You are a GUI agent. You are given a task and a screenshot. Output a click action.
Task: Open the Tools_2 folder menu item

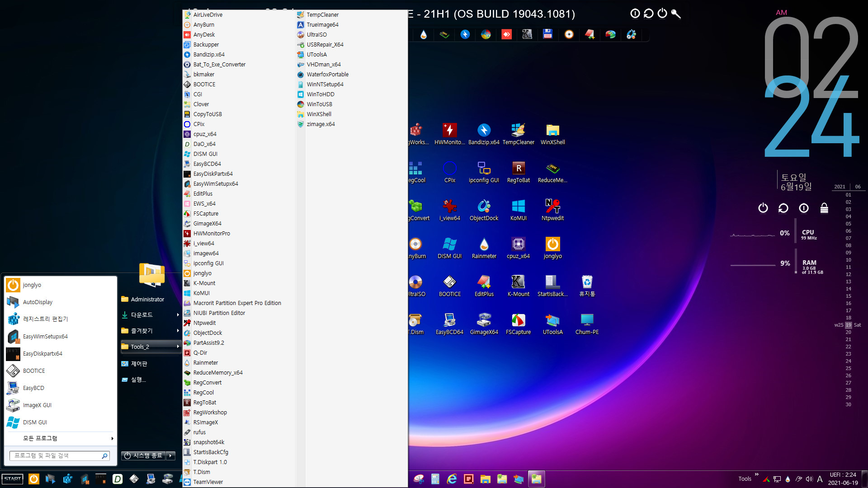(151, 347)
